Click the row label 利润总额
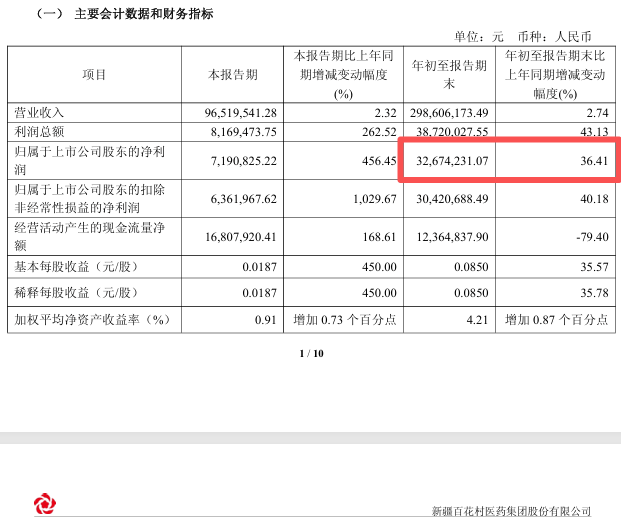 (x=39, y=132)
